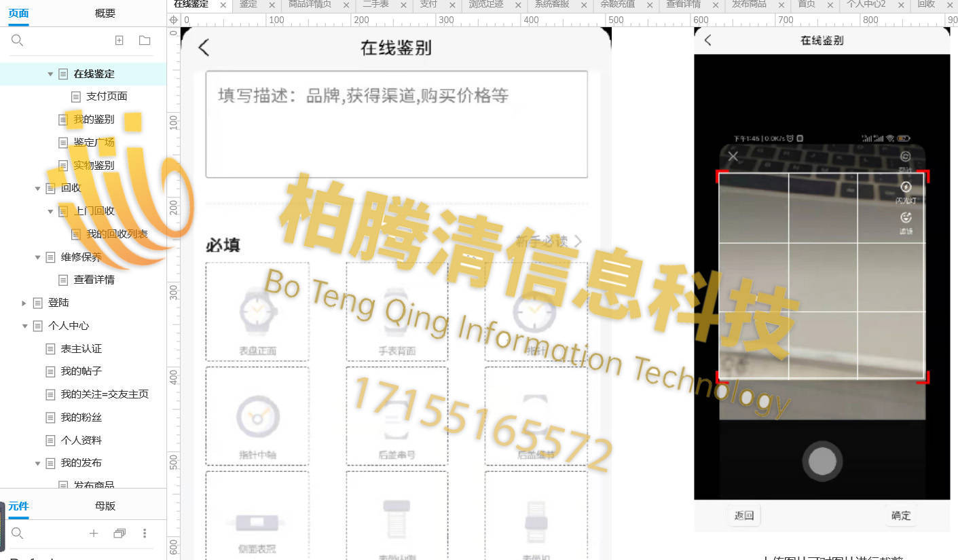Click the plus icon in 元件 panel

pyautogui.click(x=94, y=534)
